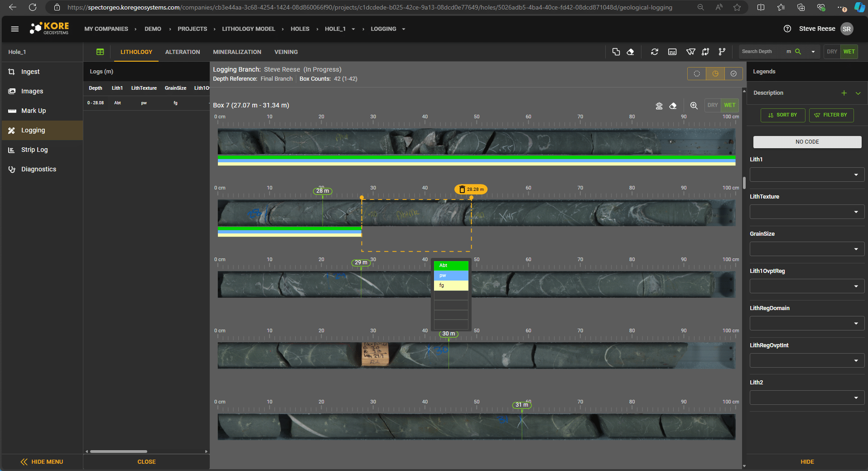Click the table grid view icon

tap(100, 52)
